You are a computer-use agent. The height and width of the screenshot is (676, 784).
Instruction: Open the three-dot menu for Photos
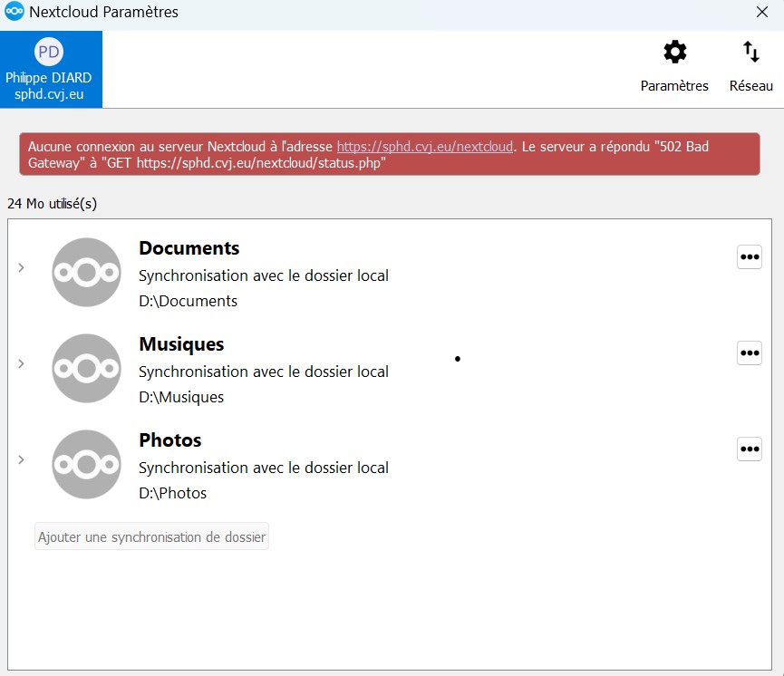coord(750,449)
